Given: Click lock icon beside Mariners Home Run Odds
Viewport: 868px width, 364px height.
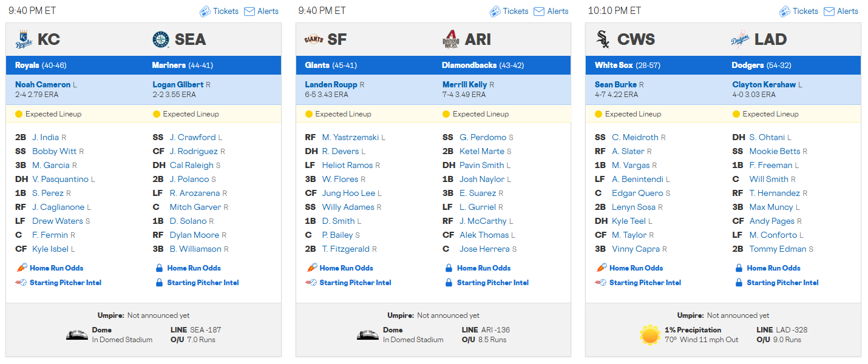Looking at the screenshot, I should click(x=160, y=268).
